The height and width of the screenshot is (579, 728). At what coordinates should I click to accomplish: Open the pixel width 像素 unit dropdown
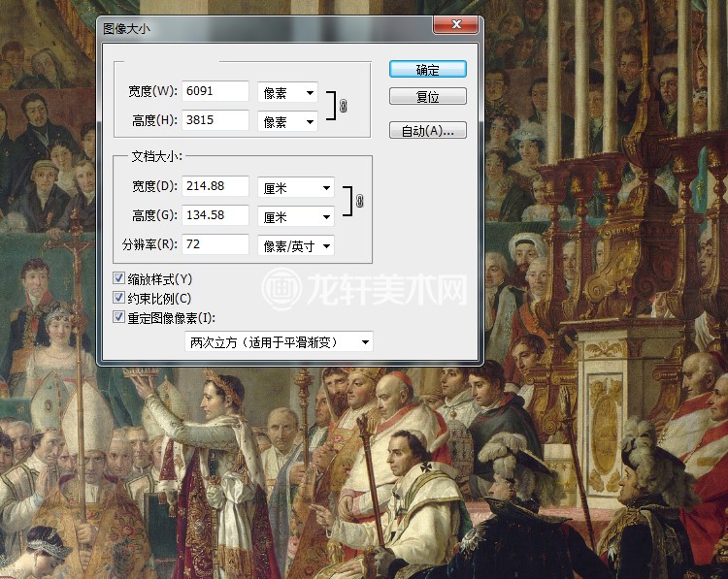click(287, 92)
